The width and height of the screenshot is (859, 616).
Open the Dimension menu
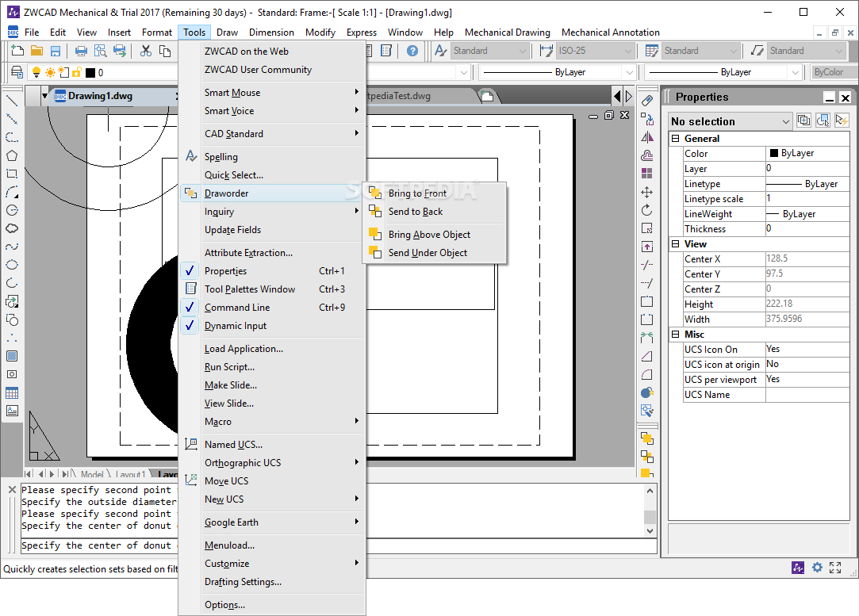coord(271,33)
